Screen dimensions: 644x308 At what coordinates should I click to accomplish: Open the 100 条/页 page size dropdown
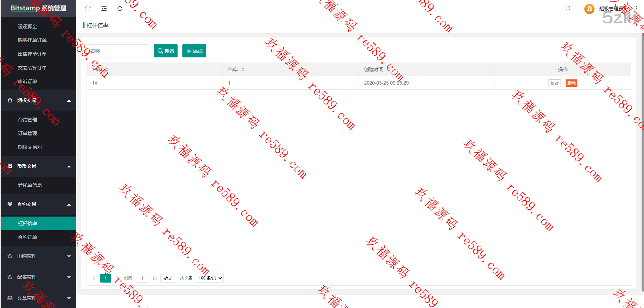pyautogui.click(x=210, y=278)
